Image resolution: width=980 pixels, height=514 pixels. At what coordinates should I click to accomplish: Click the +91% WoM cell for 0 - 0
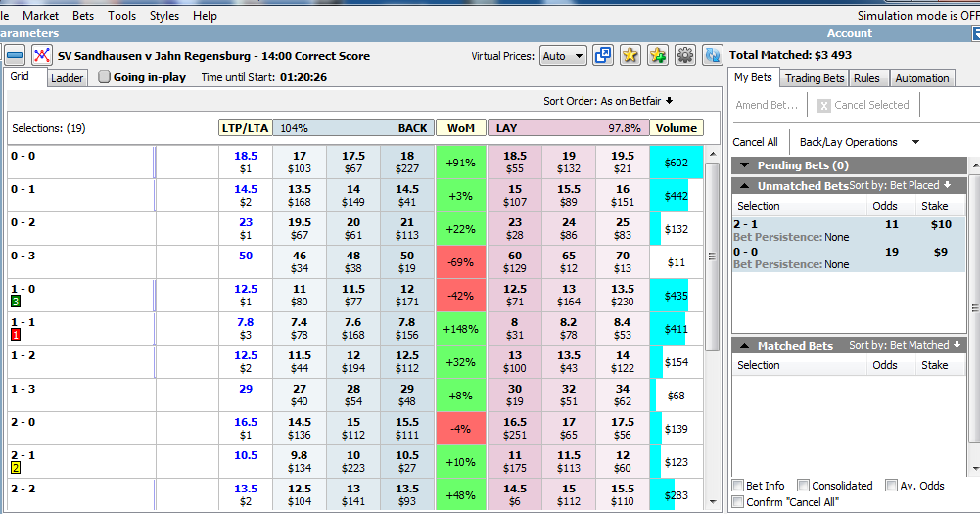pyautogui.click(x=461, y=162)
